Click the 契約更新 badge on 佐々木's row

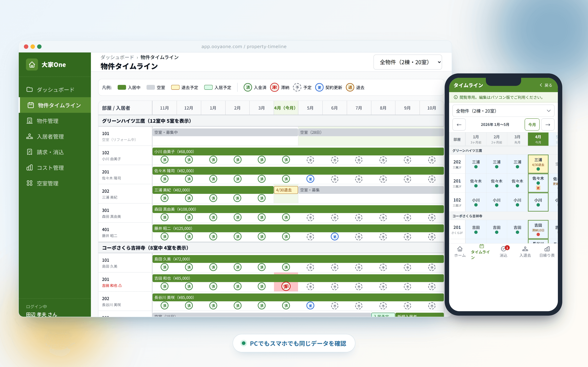pyautogui.click(x=310, y=179)
